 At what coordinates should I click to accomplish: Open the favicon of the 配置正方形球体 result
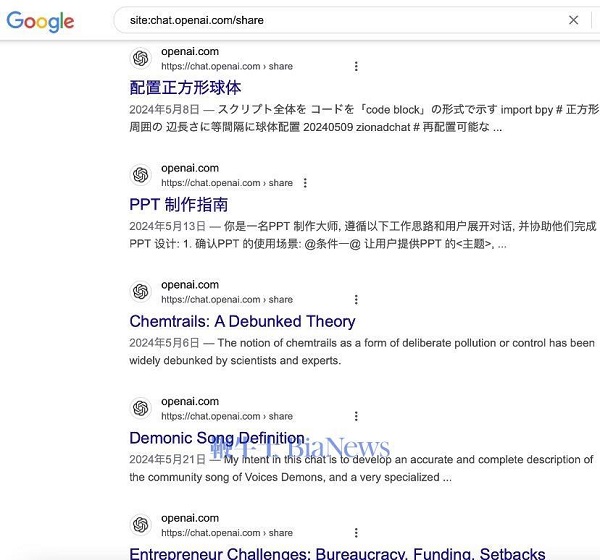140,59
